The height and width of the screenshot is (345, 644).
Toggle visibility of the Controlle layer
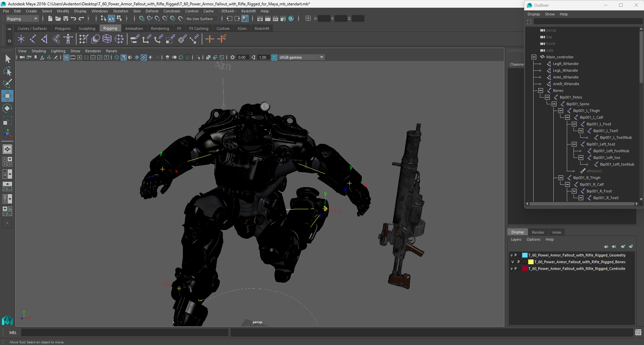[511, 269]
